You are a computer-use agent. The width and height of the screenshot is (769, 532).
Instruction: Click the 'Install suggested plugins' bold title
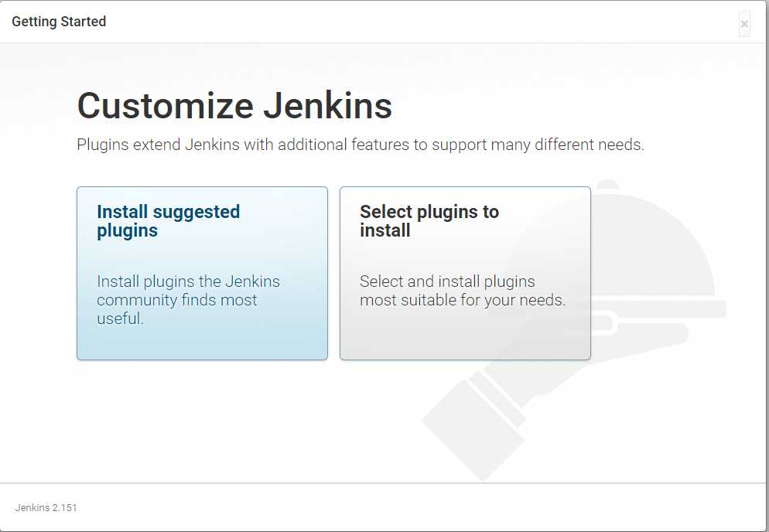pyautogui.click(x=168, y=221)
